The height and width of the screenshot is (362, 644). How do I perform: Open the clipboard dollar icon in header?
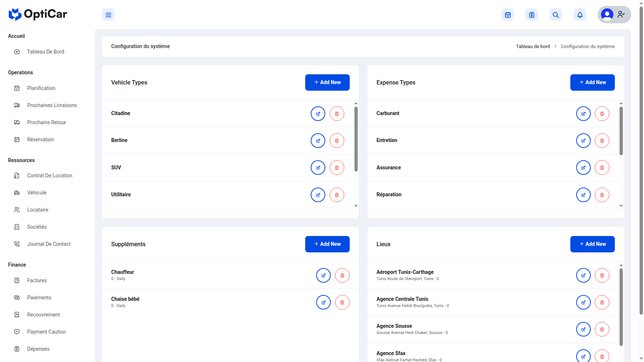[532, 15]
